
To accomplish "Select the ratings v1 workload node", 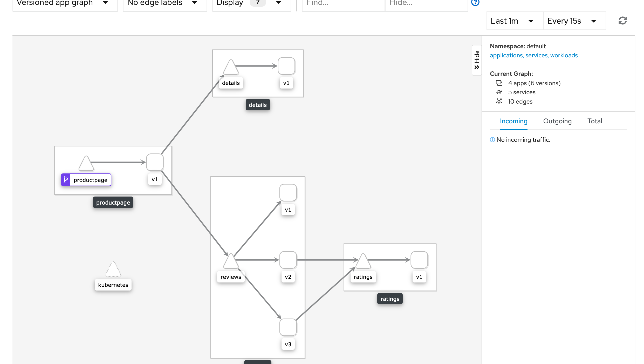I will pos(419,260).
